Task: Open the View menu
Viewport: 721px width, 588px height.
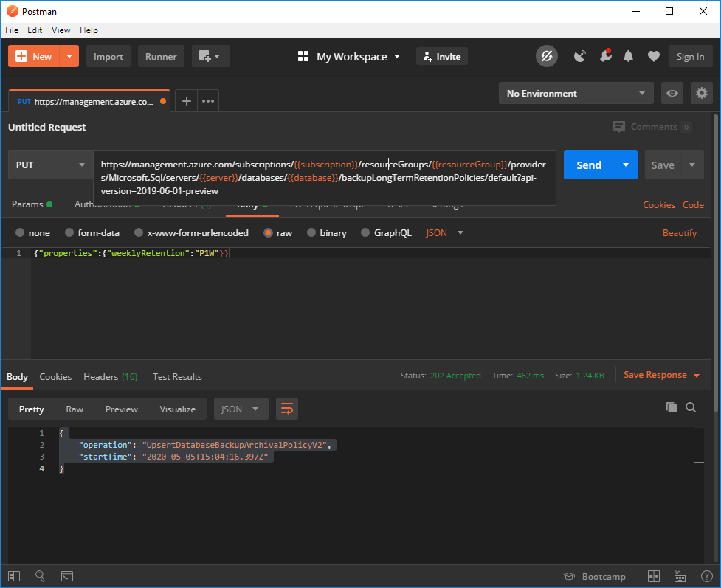Action: pyautogui.click(x=61, y=30)
